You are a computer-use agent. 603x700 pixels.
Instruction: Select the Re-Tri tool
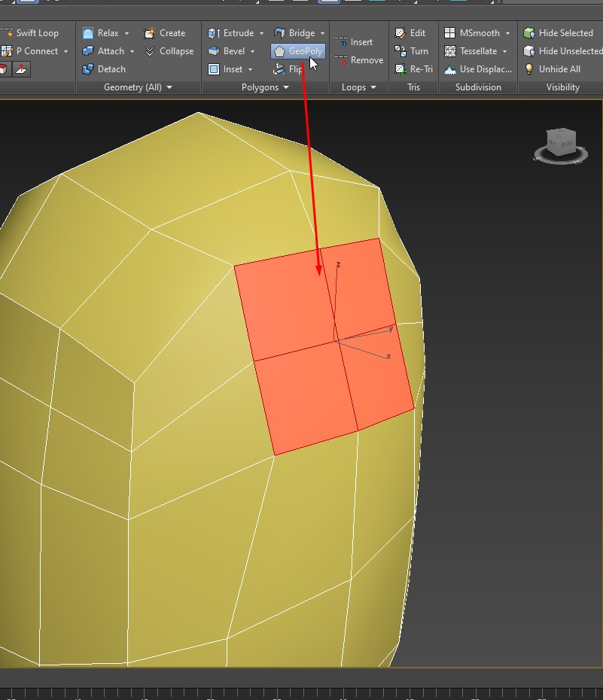(413, 69)
